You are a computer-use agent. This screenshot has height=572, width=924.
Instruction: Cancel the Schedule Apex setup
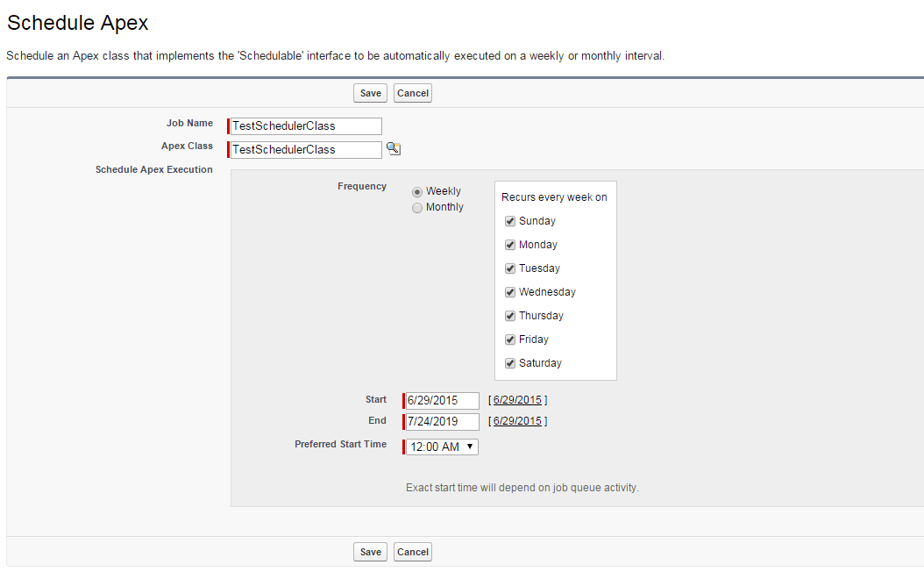412,92
